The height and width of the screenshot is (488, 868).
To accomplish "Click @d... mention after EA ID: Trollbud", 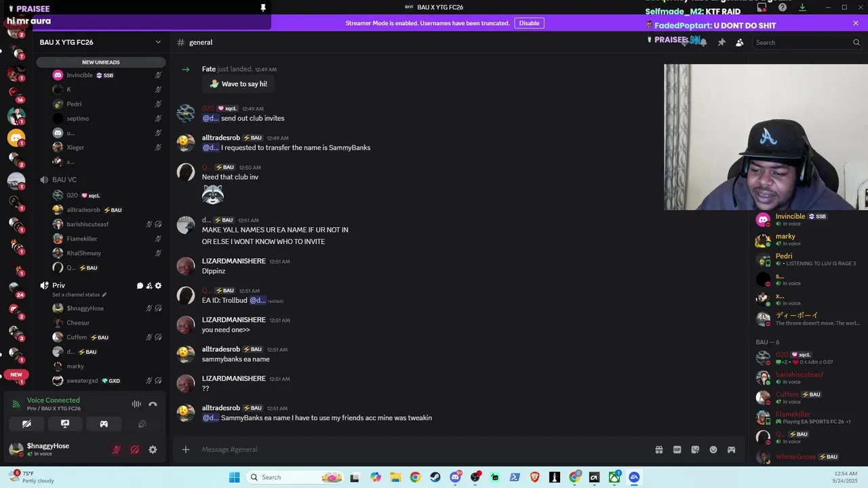I will [x=257, y=300].
